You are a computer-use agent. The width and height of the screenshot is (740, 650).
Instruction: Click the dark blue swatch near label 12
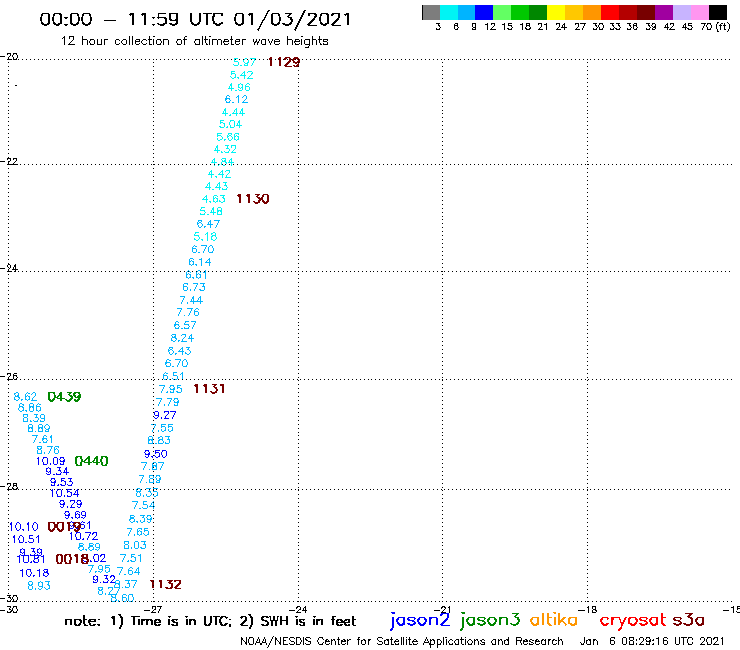click(484, 12)
